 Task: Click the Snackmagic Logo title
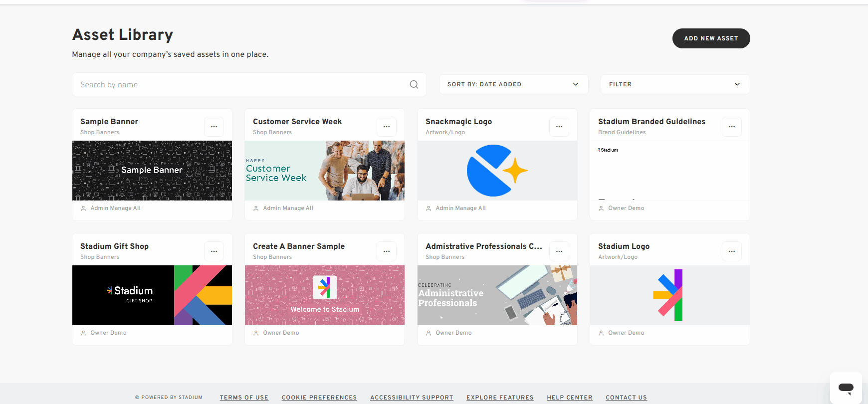coord(458,122)
